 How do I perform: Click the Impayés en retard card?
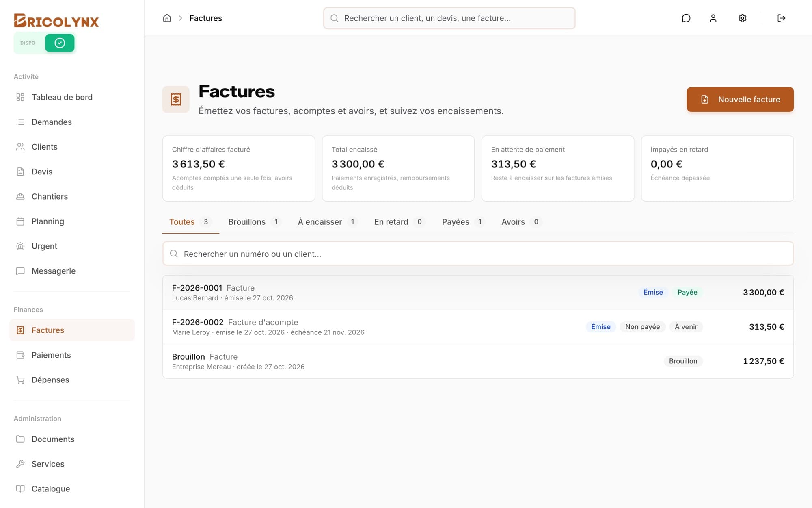click(x=717, y=168)
